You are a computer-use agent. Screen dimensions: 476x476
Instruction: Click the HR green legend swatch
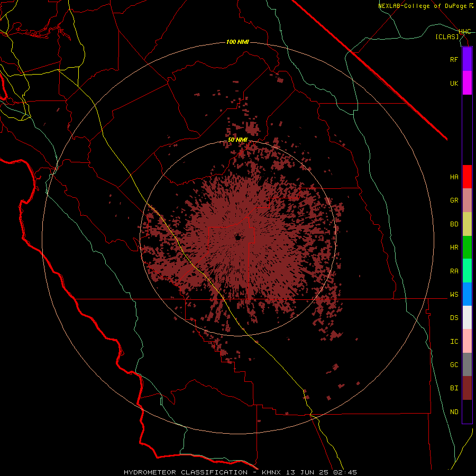coord(467,248)
